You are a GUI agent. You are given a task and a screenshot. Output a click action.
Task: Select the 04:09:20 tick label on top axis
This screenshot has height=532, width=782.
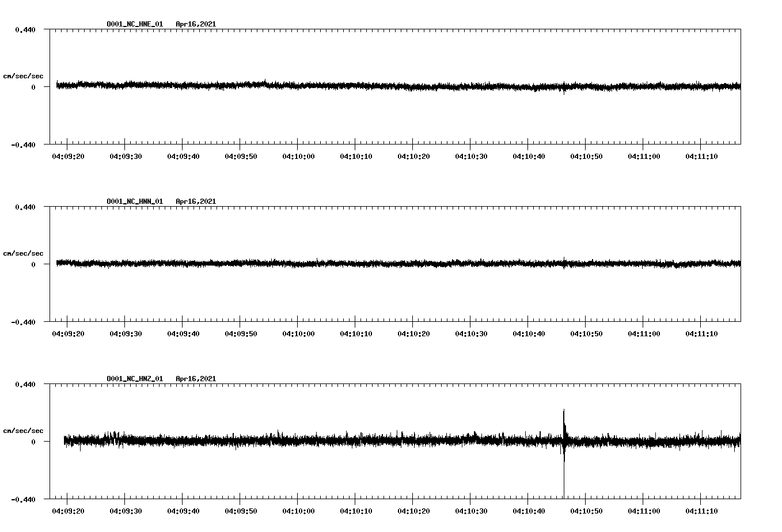tap(68, 155)
